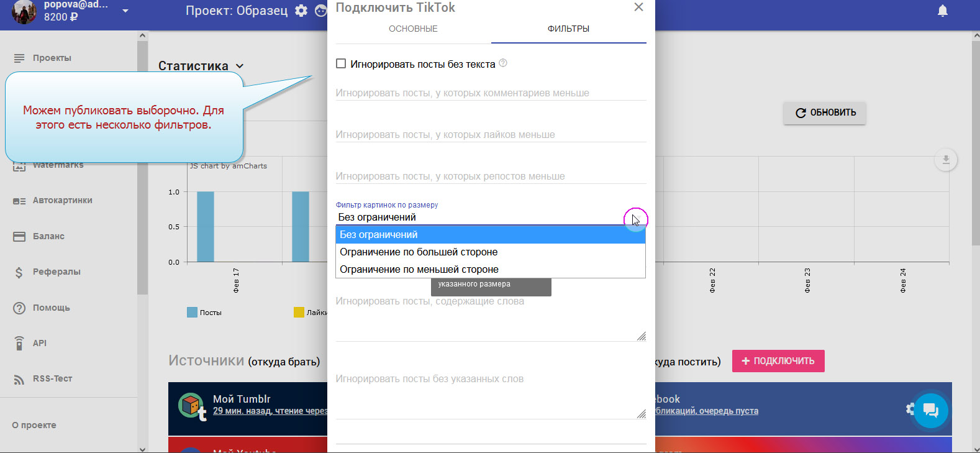Expand the Статистика dropdown
Screen dimensions: 980x453
[x=240, y=66]
